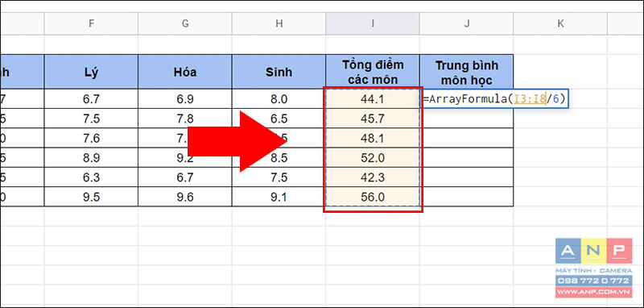Select column K header
Screen dimensions: 644x308
point(560,23)
